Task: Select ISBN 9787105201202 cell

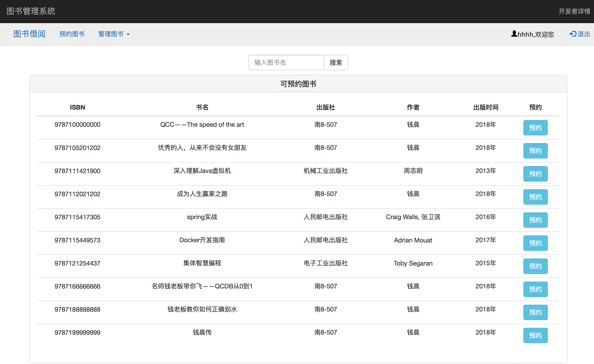Action: pyautogui.click(x=77, y=148)
